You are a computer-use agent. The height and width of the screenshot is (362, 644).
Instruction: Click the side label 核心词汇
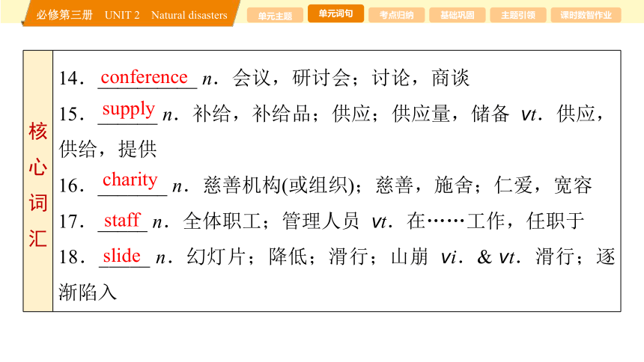(x=37, y=185)
